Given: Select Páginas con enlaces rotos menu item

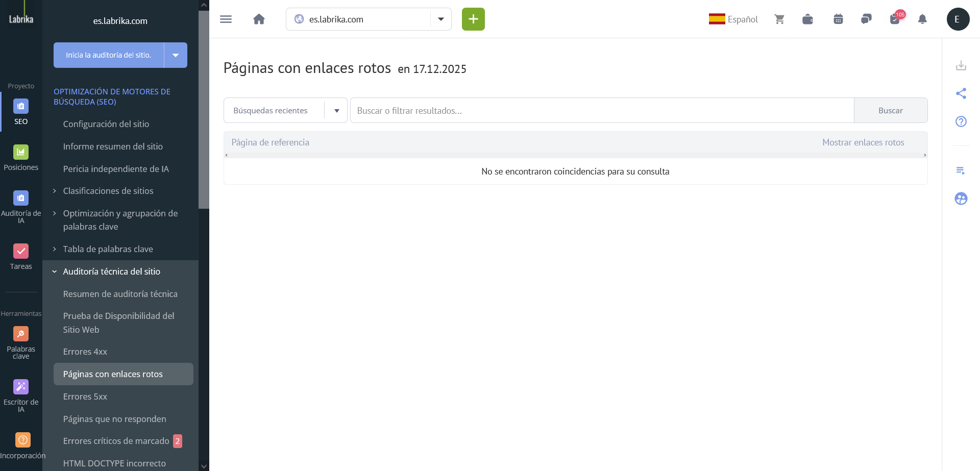Looking at the screenshot, I should [124, 374].
